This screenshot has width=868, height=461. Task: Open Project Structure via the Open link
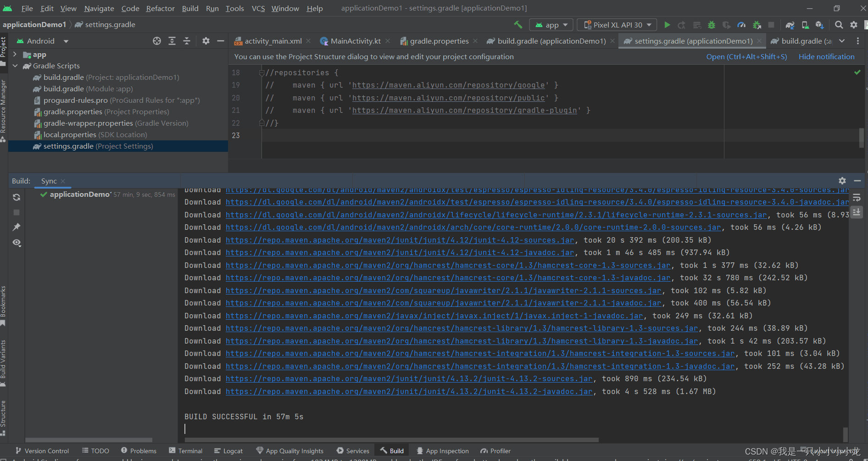(746, 56)
